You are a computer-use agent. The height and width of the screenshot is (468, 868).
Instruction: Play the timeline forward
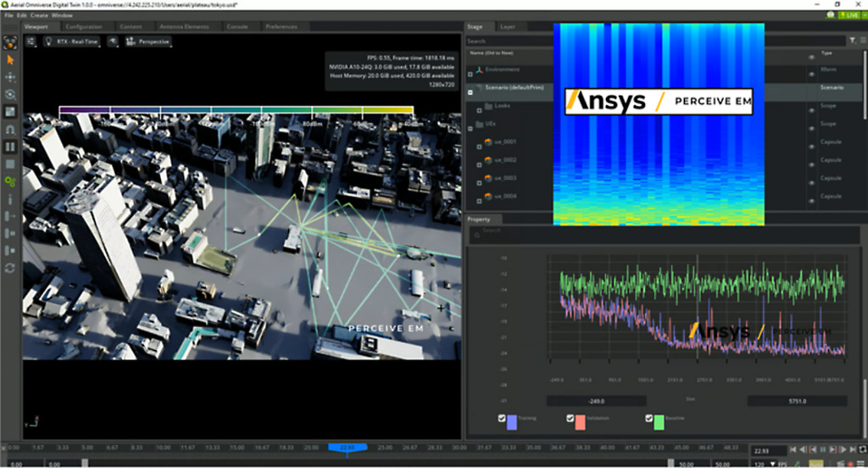pyautogui.click(x=843, y=449)
